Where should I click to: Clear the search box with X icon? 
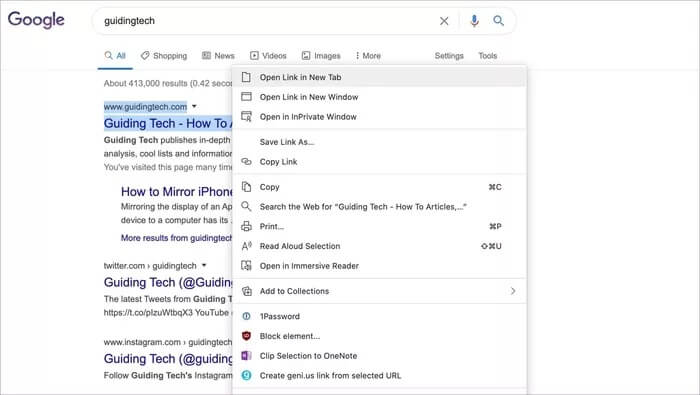pyautogui.click(x=444, y=21)
